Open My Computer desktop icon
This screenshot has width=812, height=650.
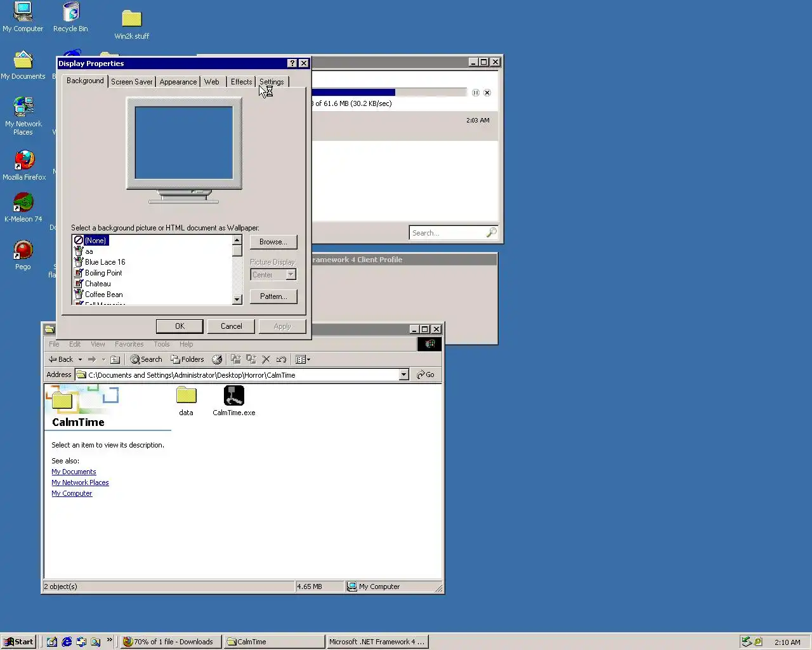click(x=23, y=17)
